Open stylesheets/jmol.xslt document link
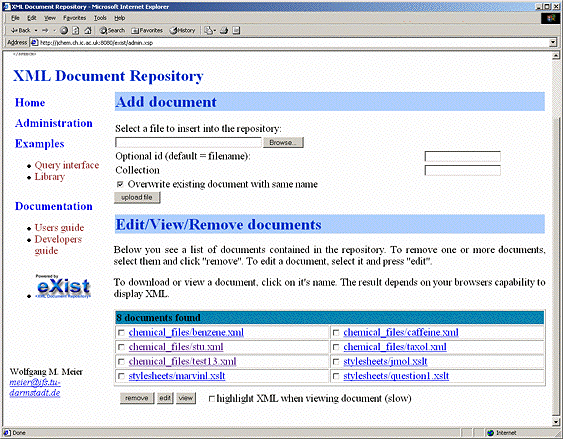The image size is (563, 439). click(x=385, y=361)
